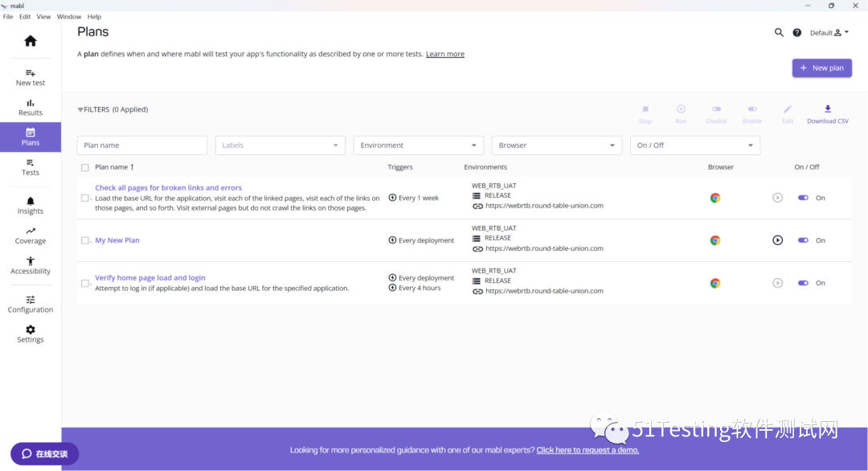Click the Edit pencil icon
The width and height of the screenshot is (868, 471).
point(788,115)
